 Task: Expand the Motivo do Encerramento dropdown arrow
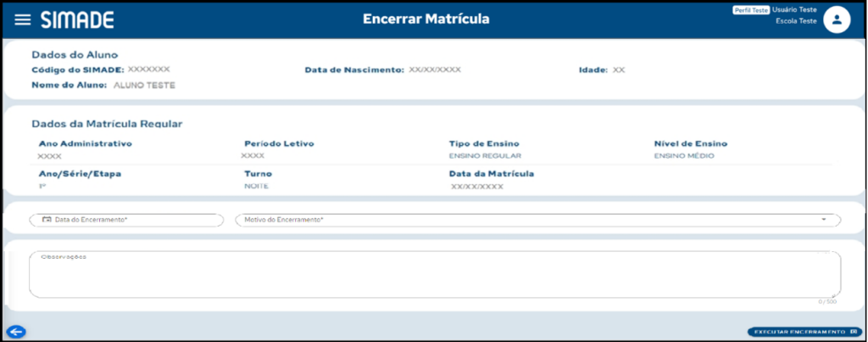(x=823, y=220)
